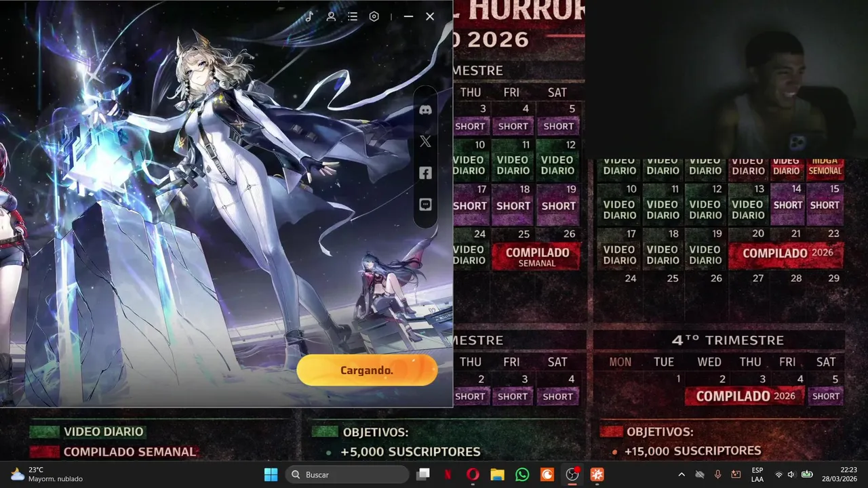868x488 pixels.
Task: Open Opera browser from the taskbar
Action: tap(473, 474)
